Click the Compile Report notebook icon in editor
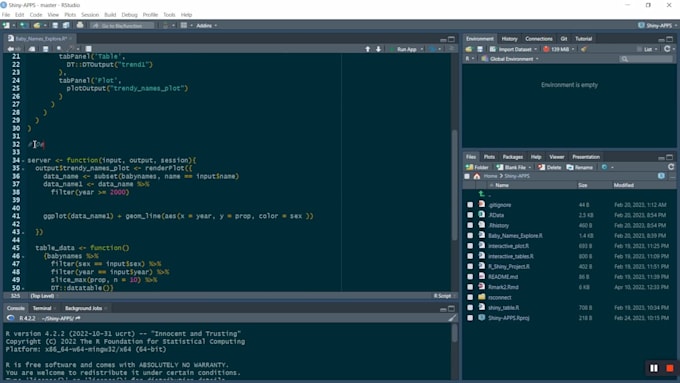Screen dimensions: 680x383 pos(88,49)
